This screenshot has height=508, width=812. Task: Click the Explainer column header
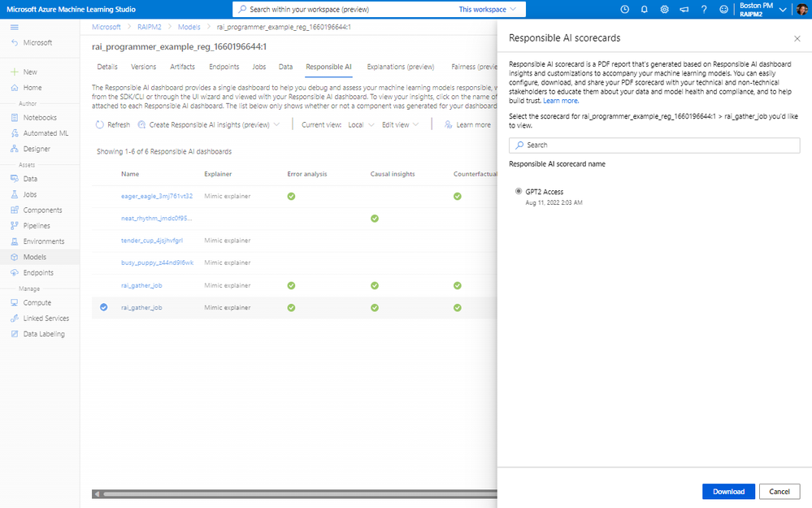pyautogui.click(x=218, y=174)
